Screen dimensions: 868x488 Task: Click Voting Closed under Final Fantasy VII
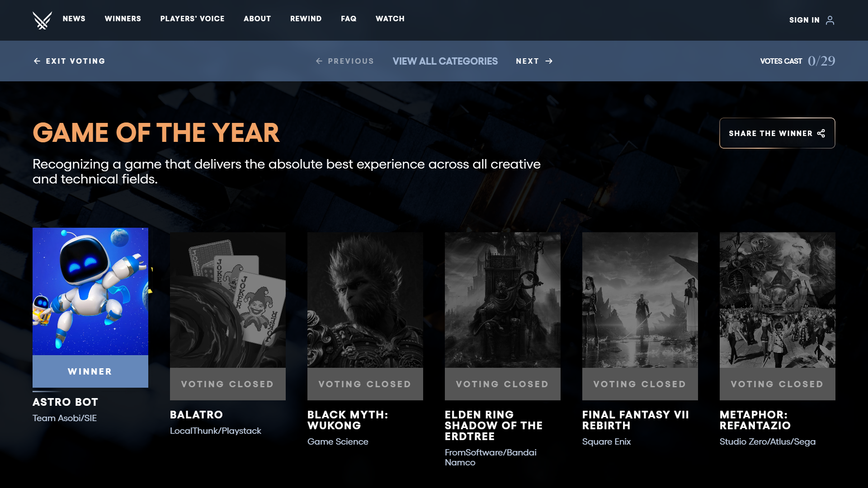[x=640, y=384]
